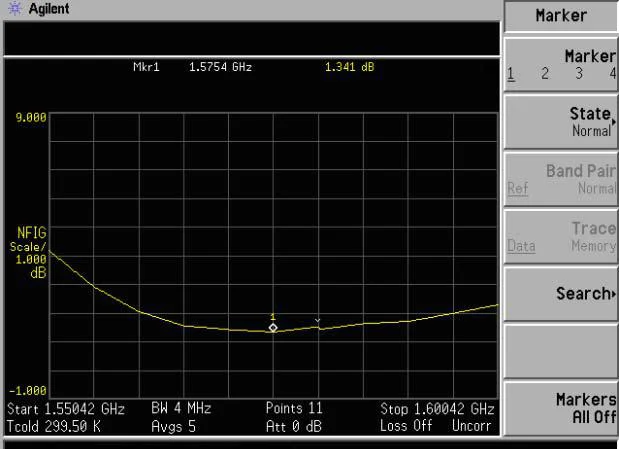Image resolution: width=619 pixels, height=449 pixels.
Task: Click the BW 4 MHz setting
Action: tap(181, 408)
